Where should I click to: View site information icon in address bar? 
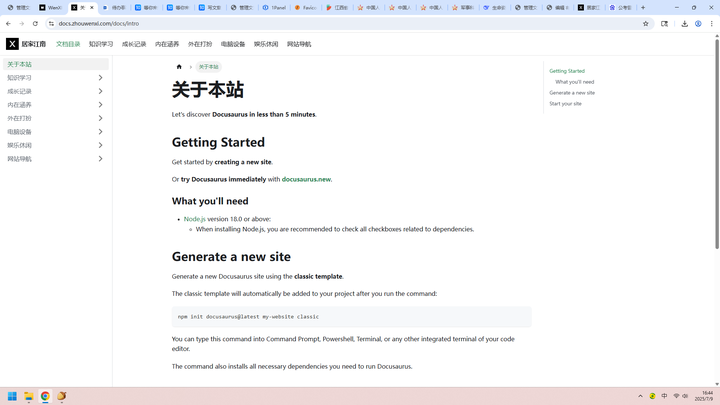tap(51, 23)
